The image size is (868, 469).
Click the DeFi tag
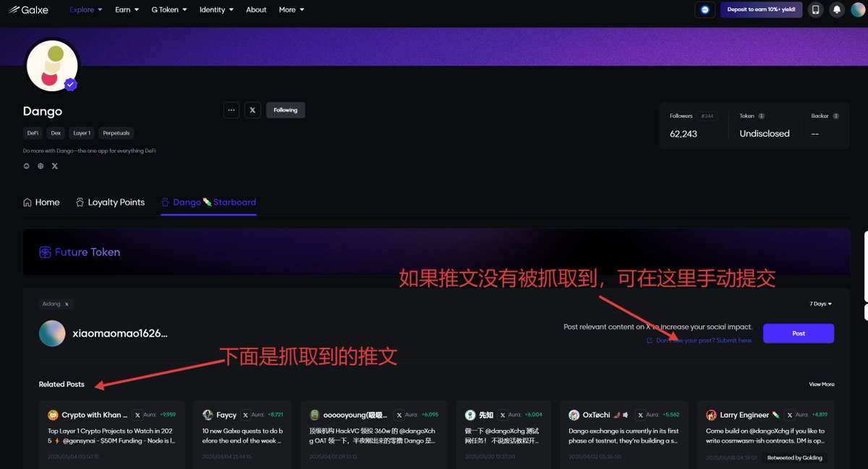[33, 133]
